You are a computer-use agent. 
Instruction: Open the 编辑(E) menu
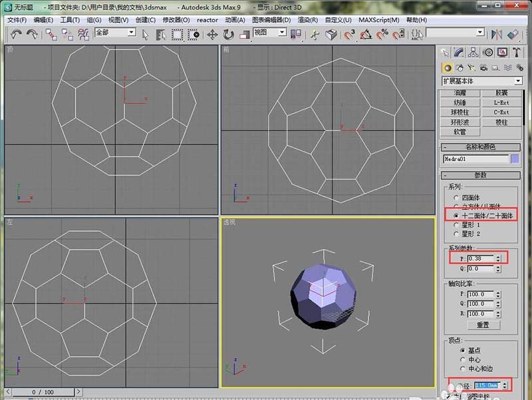[x=43, y=20]
